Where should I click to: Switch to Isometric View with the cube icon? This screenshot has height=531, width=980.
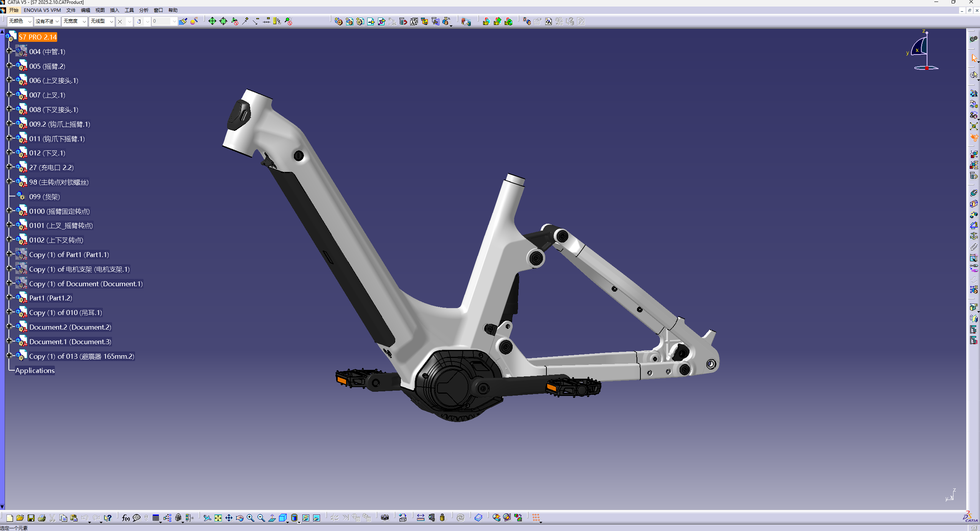pyautogui.click(x=282, y=517)
